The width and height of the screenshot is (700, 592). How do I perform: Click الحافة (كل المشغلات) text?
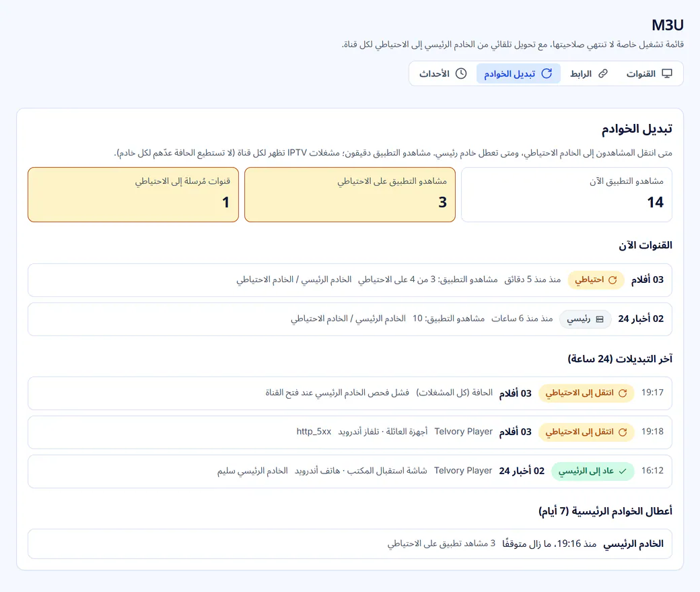point(454,393)
